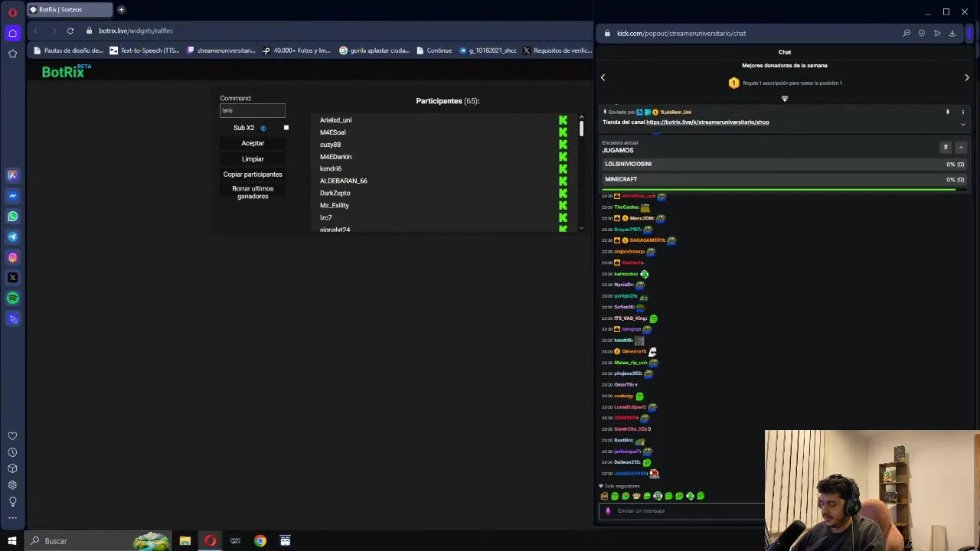Viewport: 980px width, 551px height.
Task: Collapse the JUGAMOS poll chevron
Action: click(961, 147)
